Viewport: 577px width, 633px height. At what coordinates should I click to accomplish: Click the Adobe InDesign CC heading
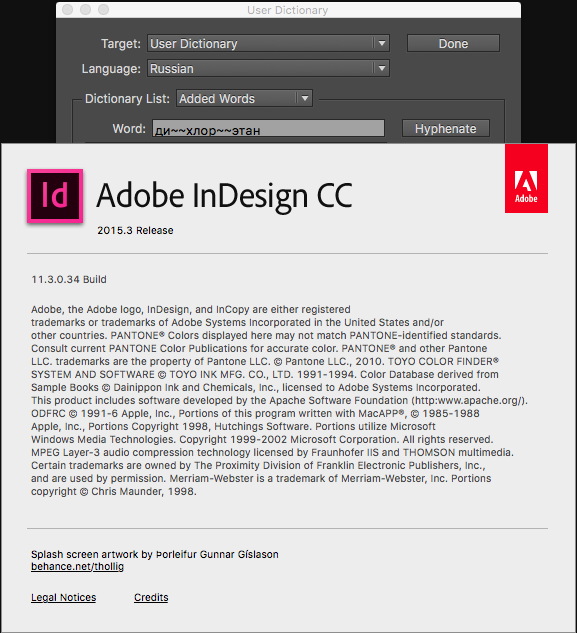(225, 196)
